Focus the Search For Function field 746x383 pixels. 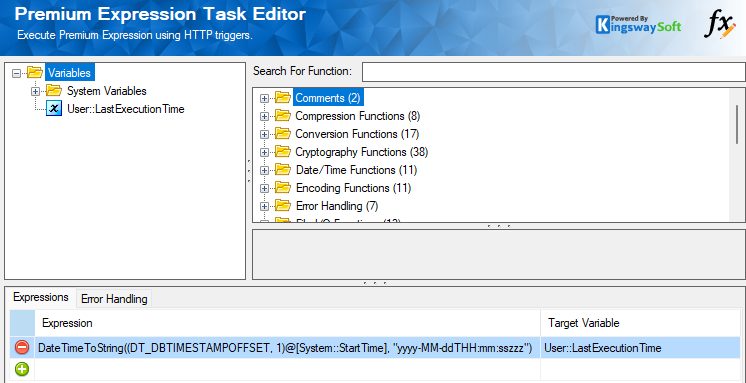(553, 72)
